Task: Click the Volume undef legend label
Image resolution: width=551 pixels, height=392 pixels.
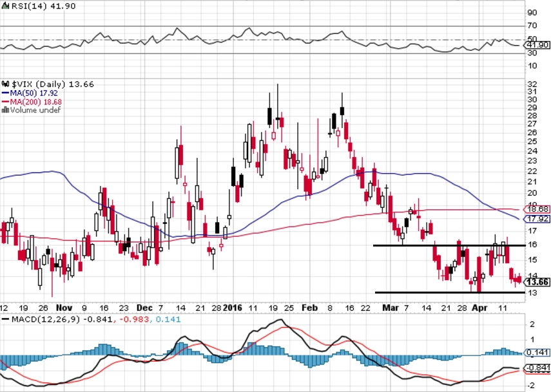Action: tap(35, 110)
